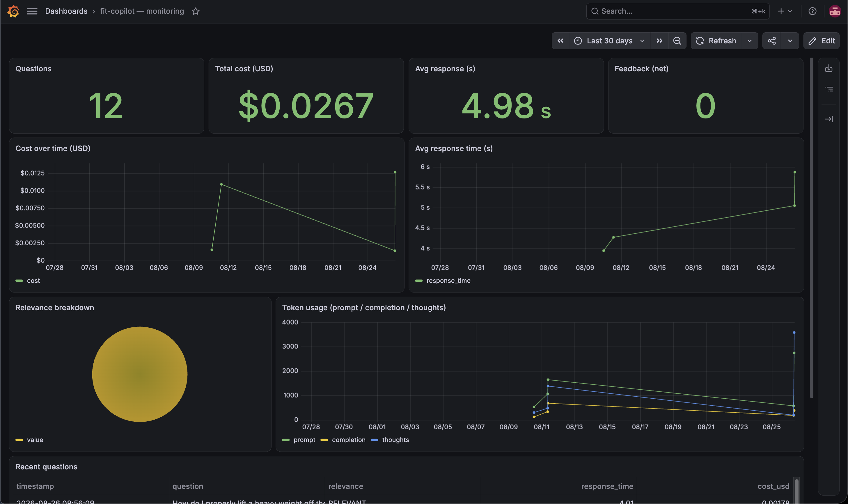This screenshot has width=848, height=504.
Task: Click the Feedback (net) panel title
Action: click(x=641, y=69)
